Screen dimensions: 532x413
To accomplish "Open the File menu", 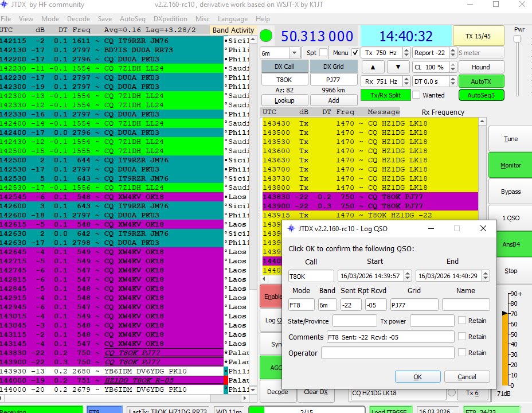I will [5, 19].
